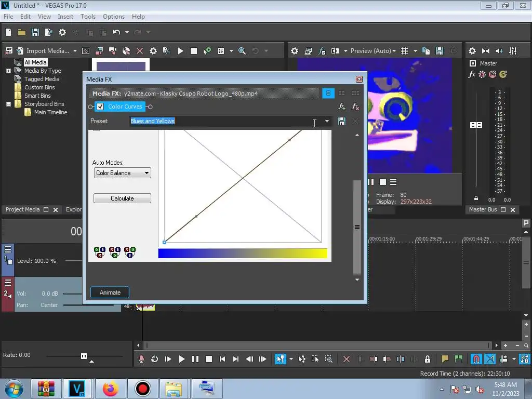Open Firefox from the taskbar
532x399 pixels.
[111, 389]
